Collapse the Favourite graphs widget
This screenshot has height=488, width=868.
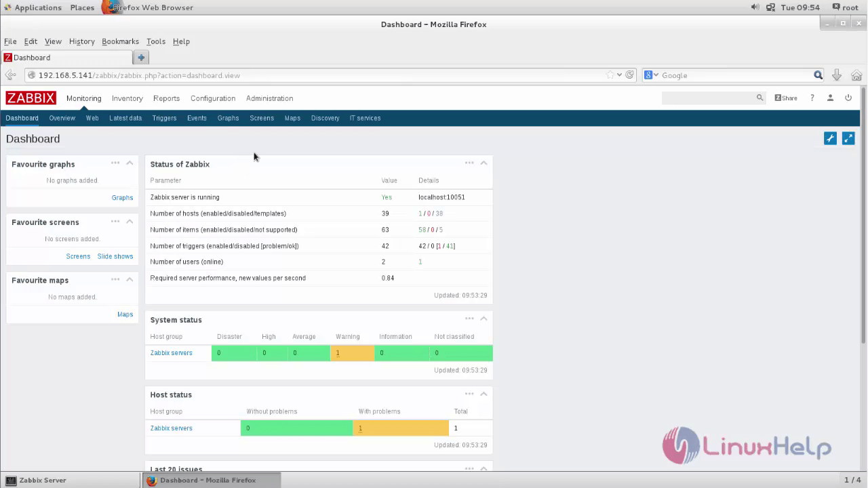(x=130, y=163)
